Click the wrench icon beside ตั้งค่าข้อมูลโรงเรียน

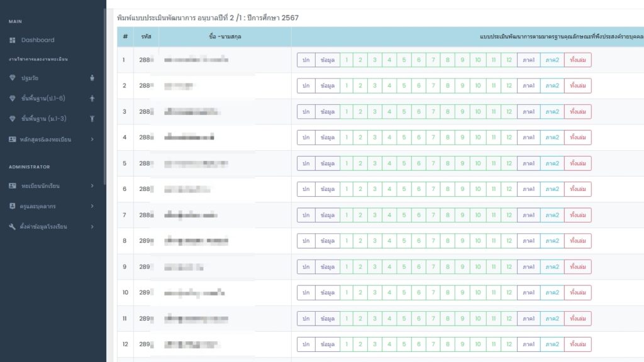tap(13, 226)
